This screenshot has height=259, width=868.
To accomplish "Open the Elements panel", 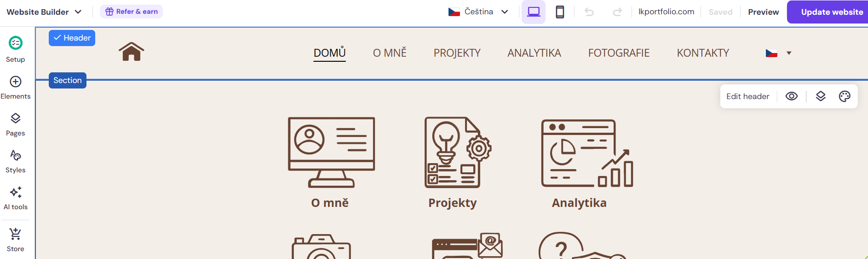I will (16, 87).
